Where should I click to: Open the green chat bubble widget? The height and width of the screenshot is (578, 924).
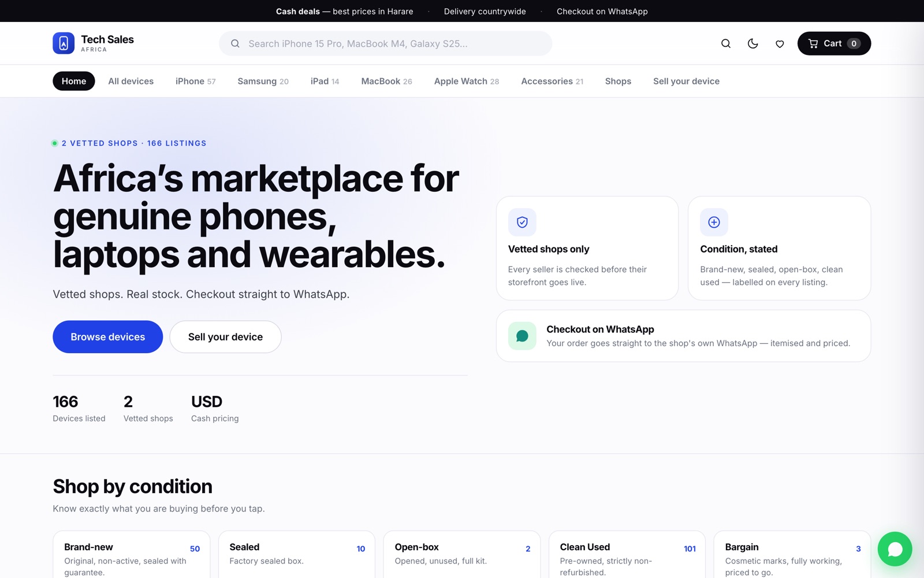point(895,549)
